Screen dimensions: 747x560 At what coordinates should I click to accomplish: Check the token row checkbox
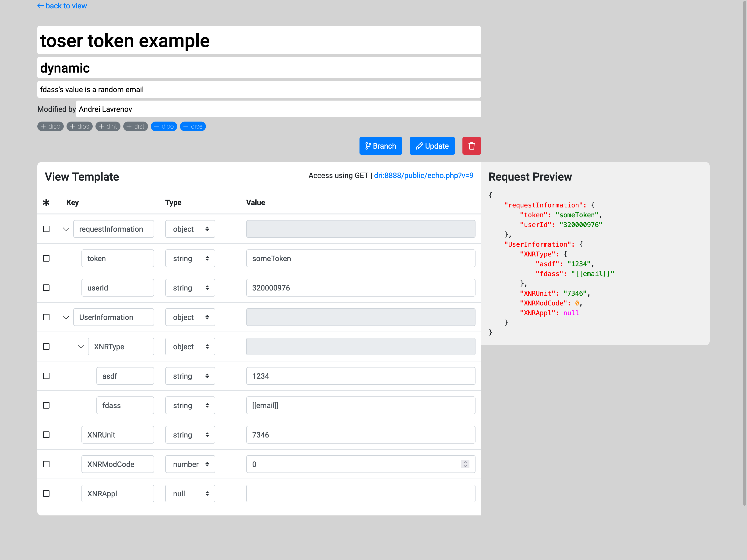click(46, 258)
